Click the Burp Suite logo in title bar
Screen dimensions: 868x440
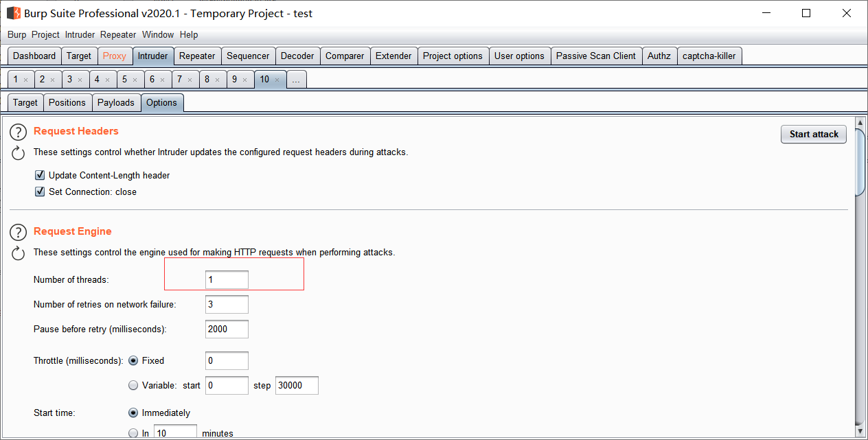click(x=13, y=13)
